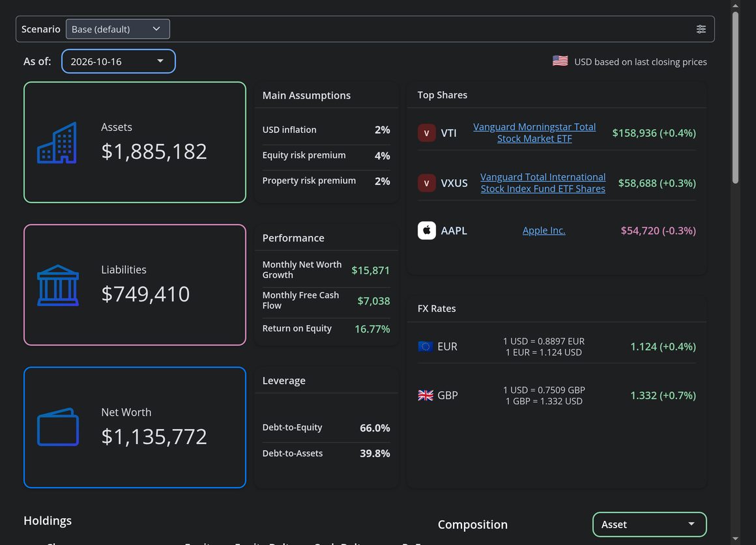Click the Top Shares heading
756x545 pixels.
pos(442,95)
